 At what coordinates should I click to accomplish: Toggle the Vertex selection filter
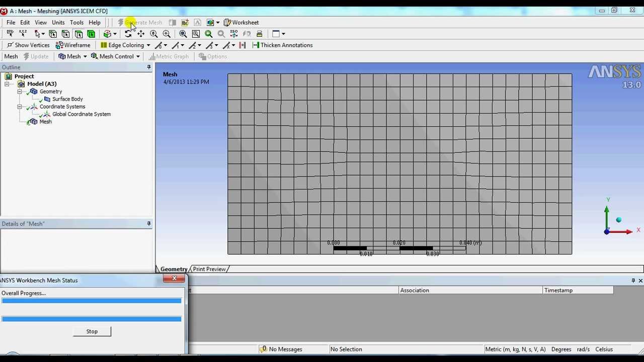pyautogui.click(x=53, y=34)
